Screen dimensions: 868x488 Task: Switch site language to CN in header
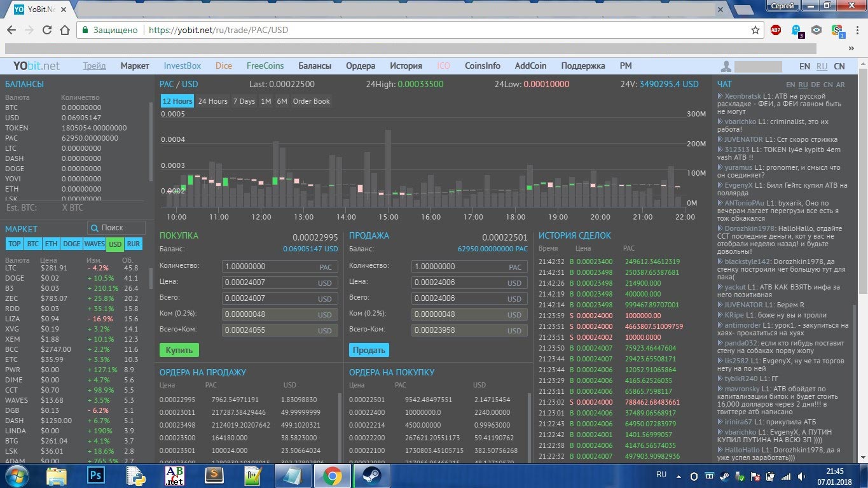tap(839, 66)
